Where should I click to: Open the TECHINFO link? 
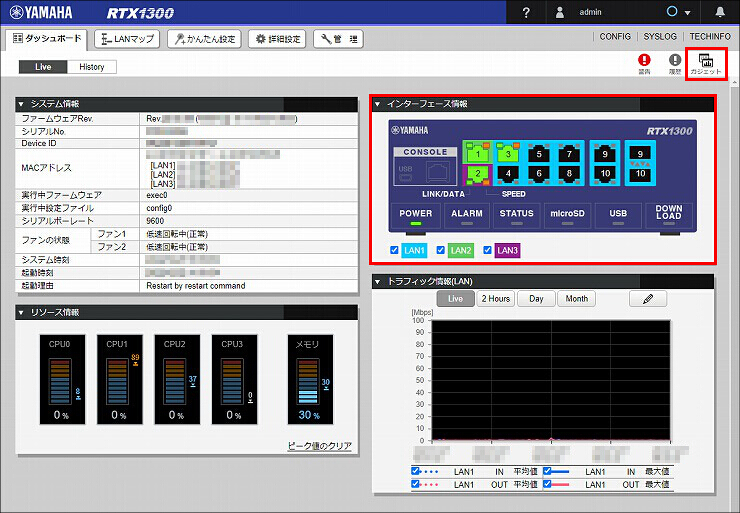(x=710, y=36)
